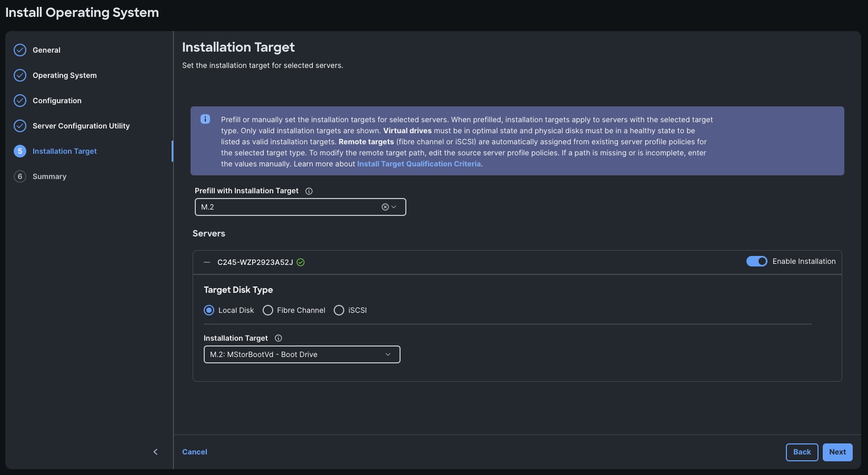Click the info icon beside Installation Target label
The height and width of the screenshot is (475, 868).
tap(278, 338)
